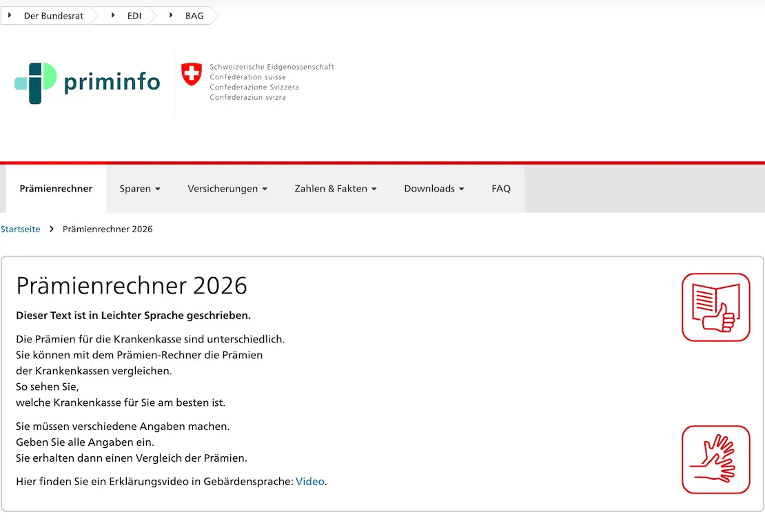Image resolution: width=765 pixels, height=532 pixels.
Task: Click the Schweizerische Eidgenossenschaft text
Action: (x=272, y=67)
